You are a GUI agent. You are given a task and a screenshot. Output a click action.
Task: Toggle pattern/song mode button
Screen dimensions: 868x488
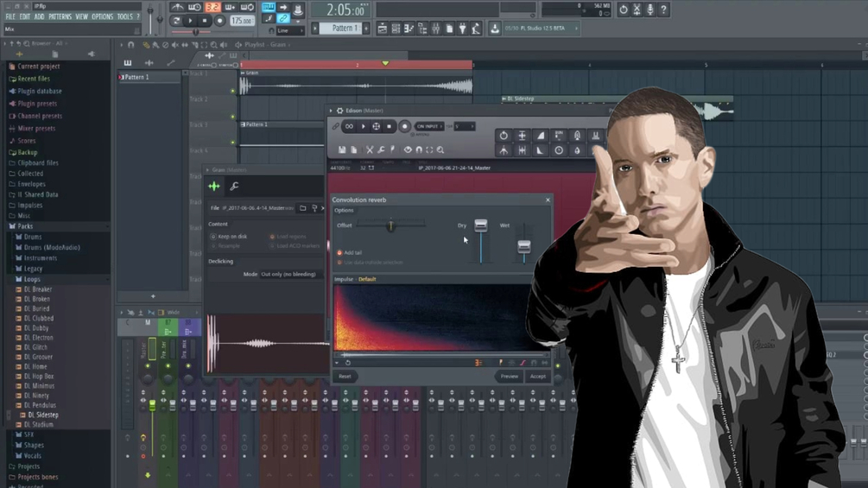click(x=176, y=21)
